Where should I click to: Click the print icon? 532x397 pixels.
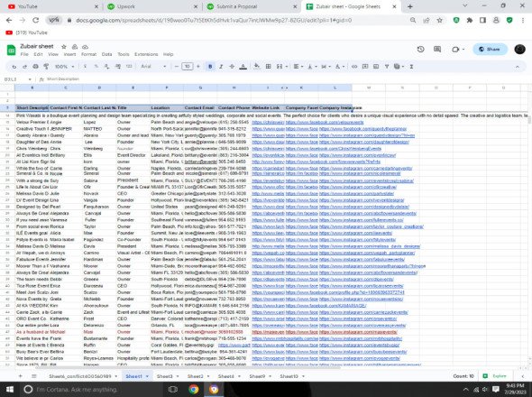(35, 67)
